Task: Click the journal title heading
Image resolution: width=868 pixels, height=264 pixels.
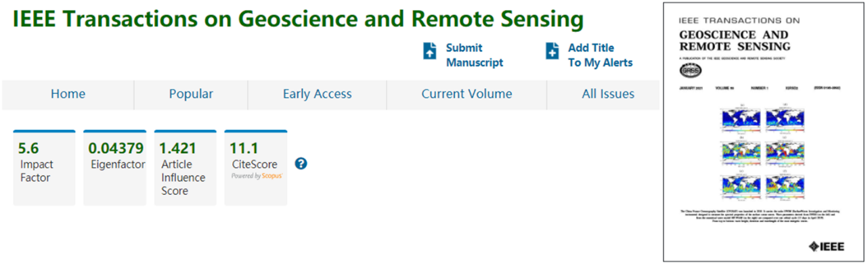Action: click(298, 20)
